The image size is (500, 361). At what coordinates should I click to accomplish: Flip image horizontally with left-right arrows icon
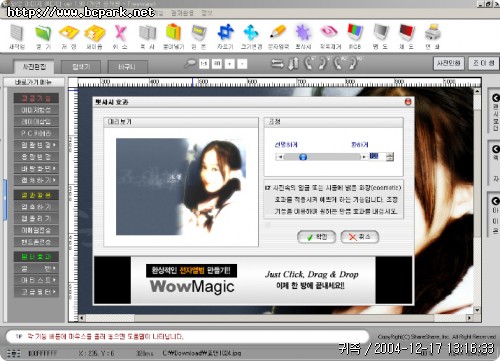click(x=277, y=63)
